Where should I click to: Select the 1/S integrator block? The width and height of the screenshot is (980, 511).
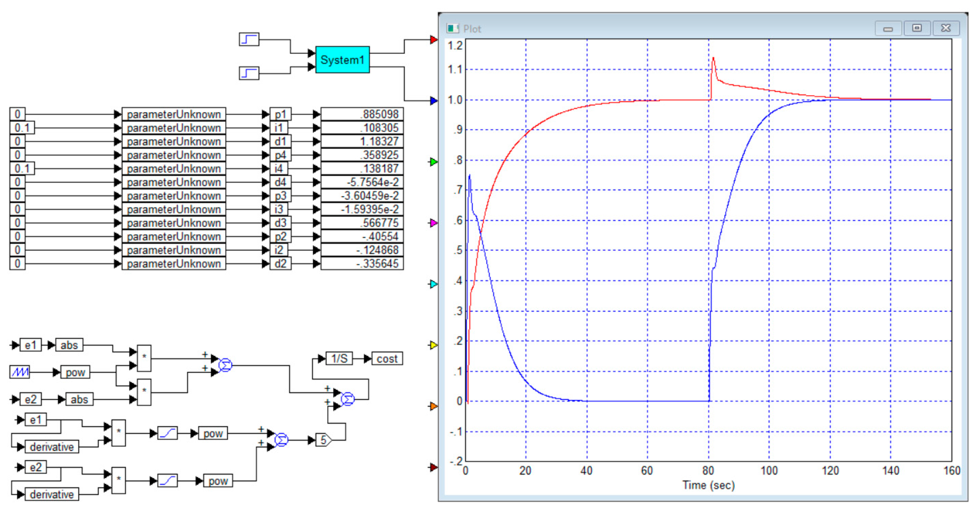tap(339, 358)
